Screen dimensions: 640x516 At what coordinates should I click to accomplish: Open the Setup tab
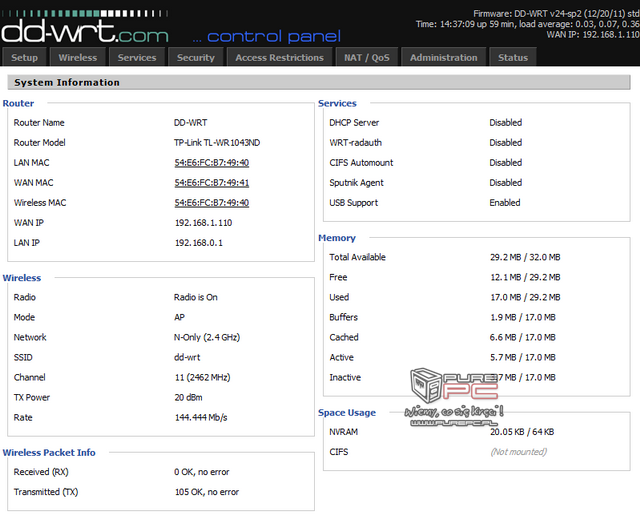click(x=25, y=57)
